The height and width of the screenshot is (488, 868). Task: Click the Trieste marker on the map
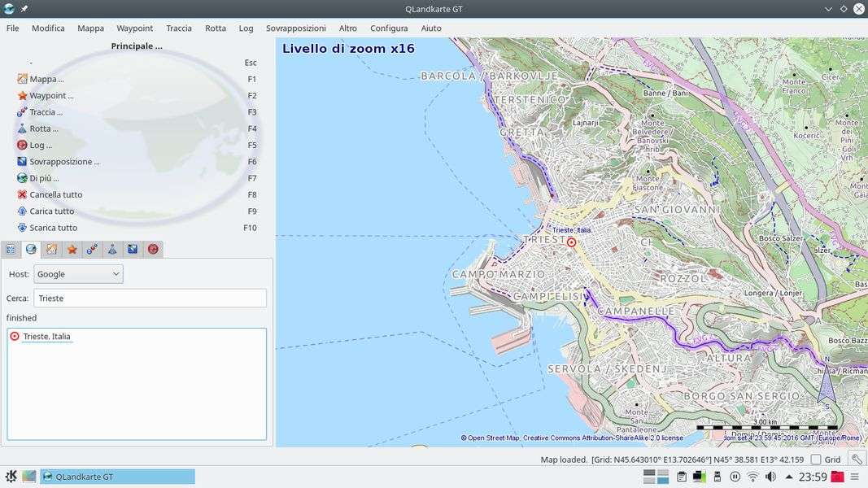point(571,242)
